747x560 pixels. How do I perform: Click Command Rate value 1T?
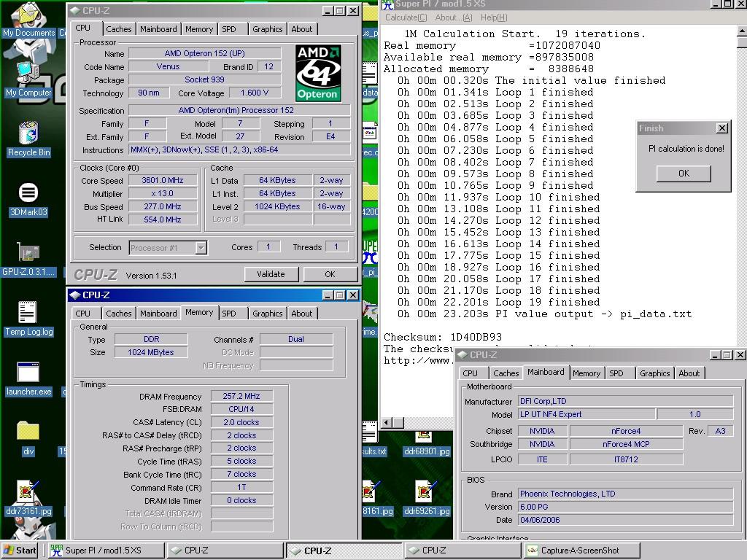(x=241, y=488)
